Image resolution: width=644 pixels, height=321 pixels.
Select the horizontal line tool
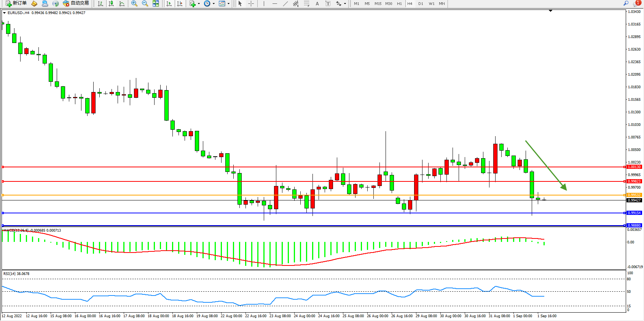tap(275, 3)
